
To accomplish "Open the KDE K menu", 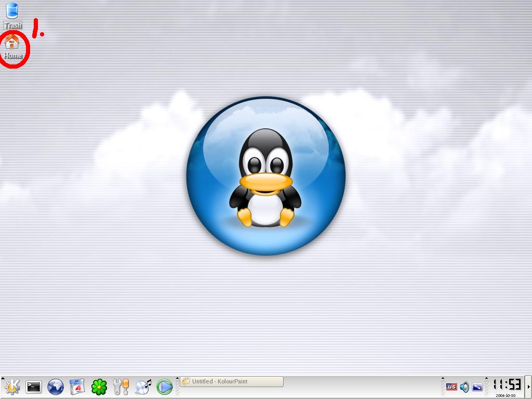I will pos(12,387).
